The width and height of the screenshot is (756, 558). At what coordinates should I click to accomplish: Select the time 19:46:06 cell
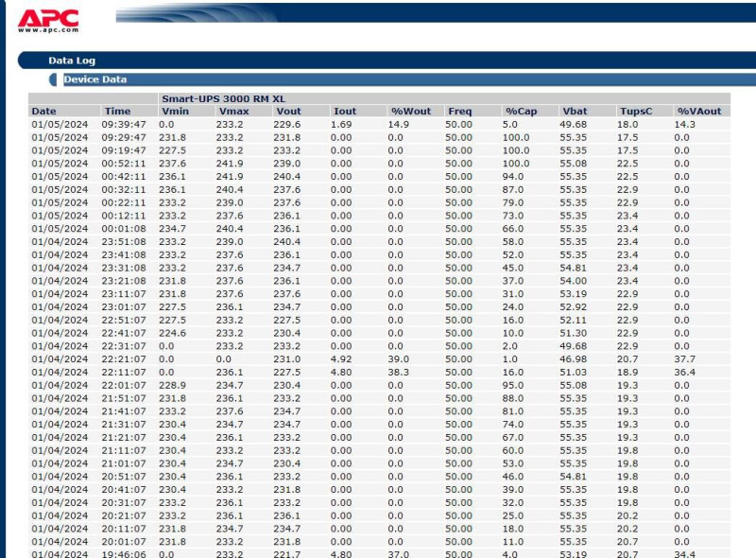pyautogui.click(x=124, y=554)
